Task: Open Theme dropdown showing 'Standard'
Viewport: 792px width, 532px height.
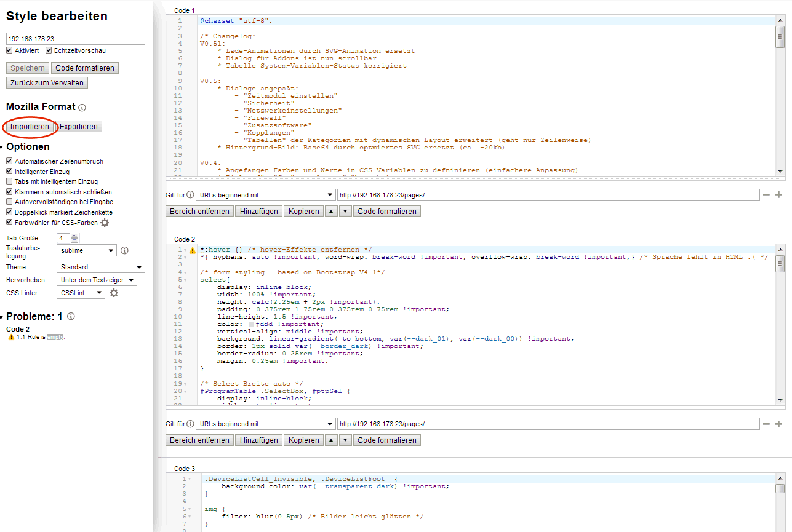Action: [x=100, y=267]
